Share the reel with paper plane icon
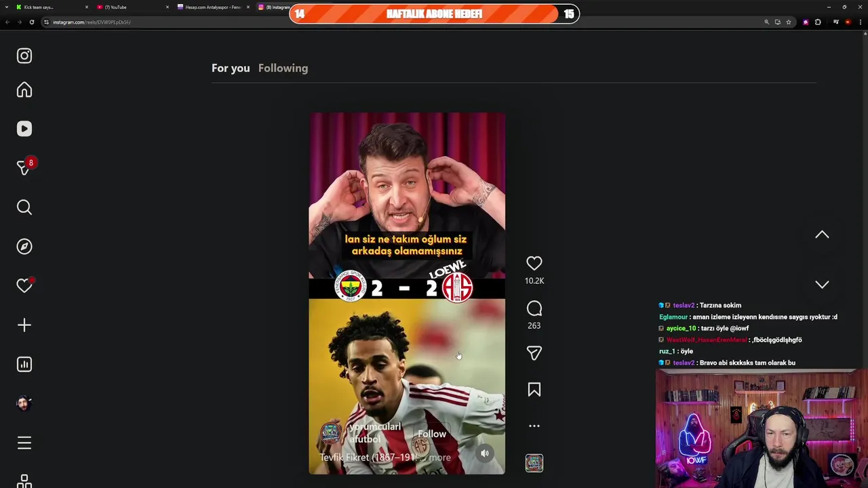The width and height of the screenshot is (868, 488). [534, 353]
